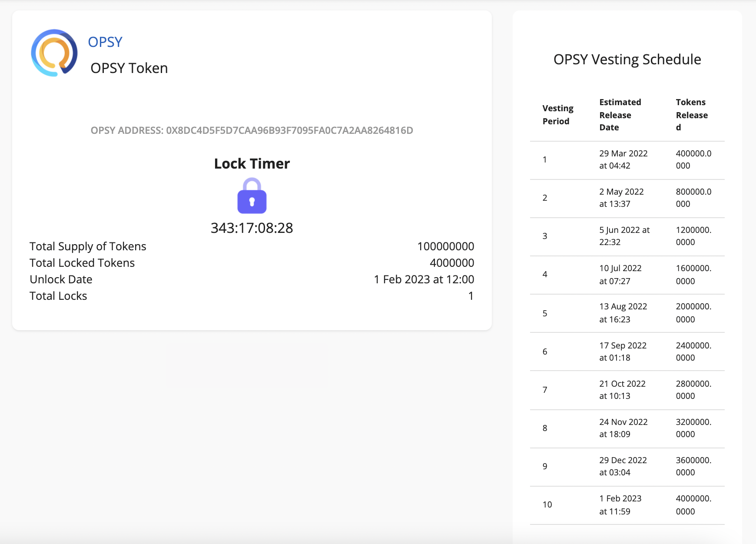Image resolution: width=756 pixels, height=544 pixels.
Task: Click the 2000000 tokens cell in period 5
Action: [x=693, y=313]
